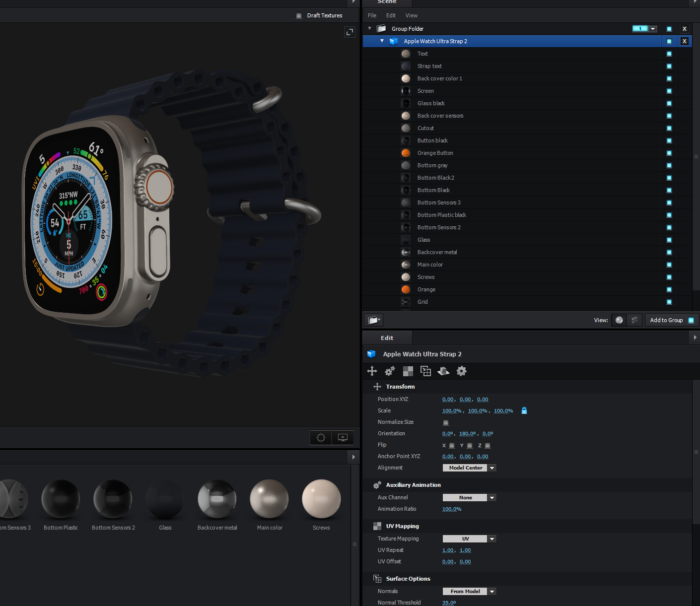Toggle Flip Y checkbox

pos(470,445)
